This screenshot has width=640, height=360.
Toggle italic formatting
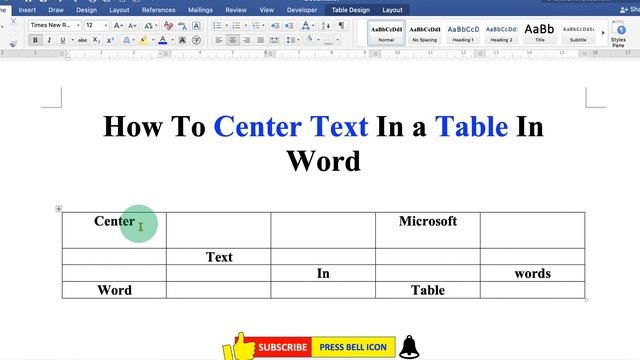pos(49,40)
